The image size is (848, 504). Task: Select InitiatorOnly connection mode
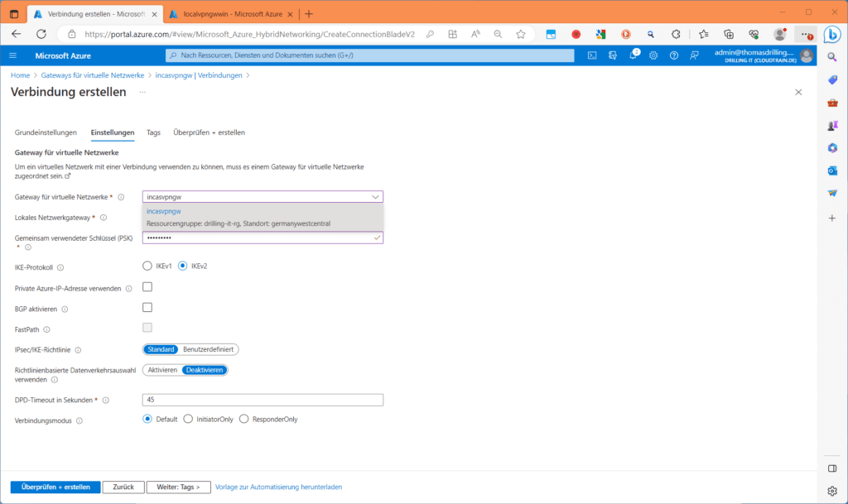[188, 420]
